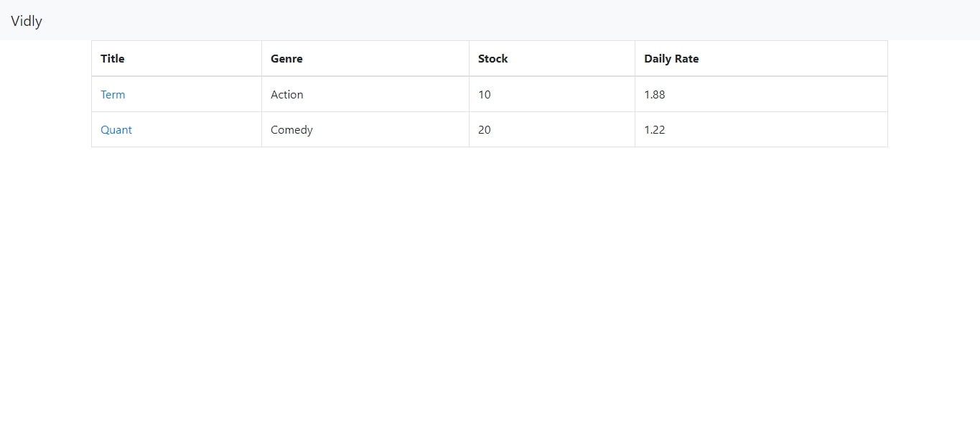Viewport: 980px width, 447px height.
Task: Click the stock value 10
Action: pyautogui.click(x=485, y=94)
